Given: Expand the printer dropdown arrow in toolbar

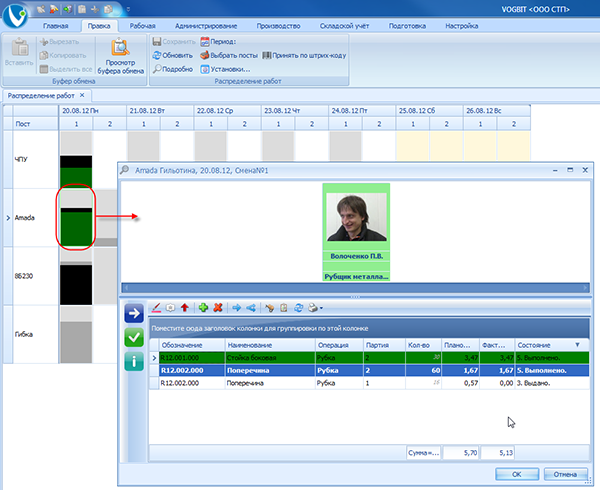Looking at the screenshot, I should (320, 309).
